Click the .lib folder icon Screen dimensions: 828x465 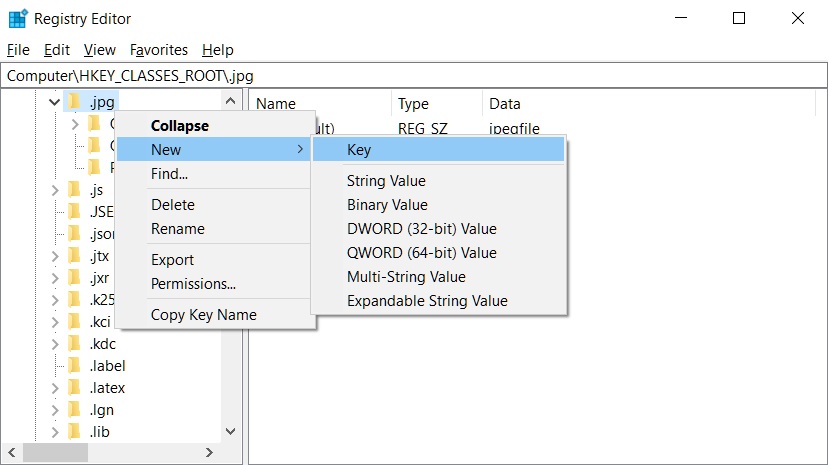click(74, 432)
